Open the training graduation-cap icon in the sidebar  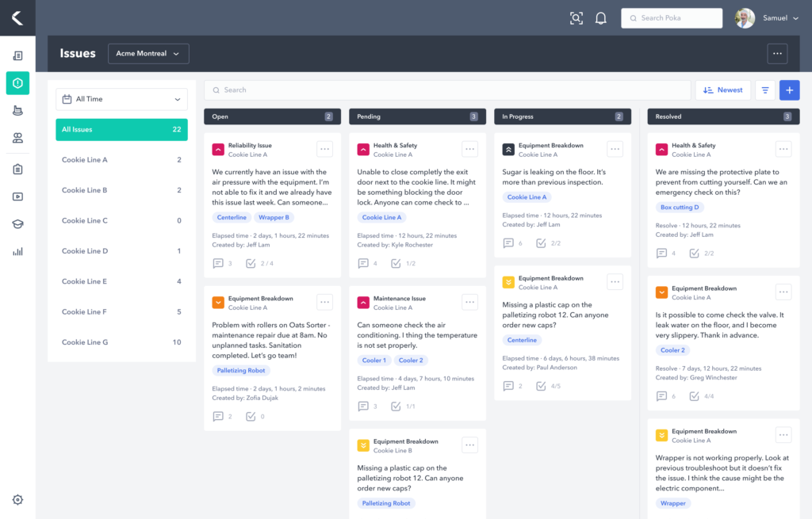tap(17, 223)
